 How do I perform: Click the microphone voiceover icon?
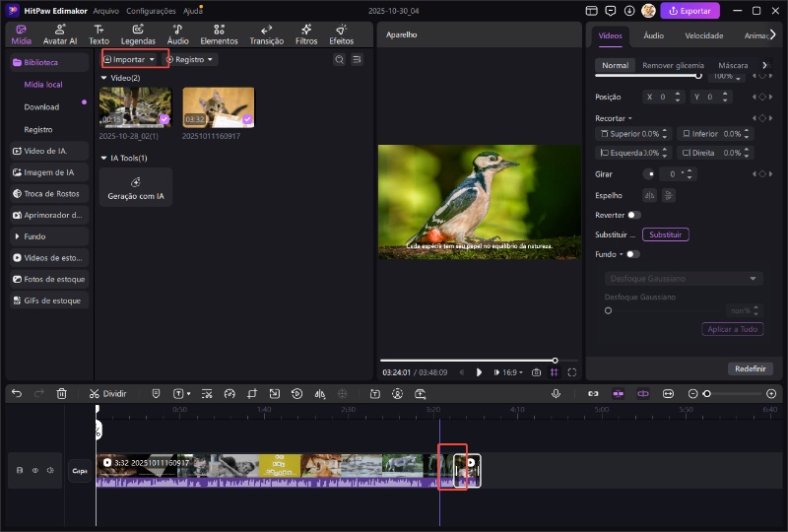click(557, 393)
